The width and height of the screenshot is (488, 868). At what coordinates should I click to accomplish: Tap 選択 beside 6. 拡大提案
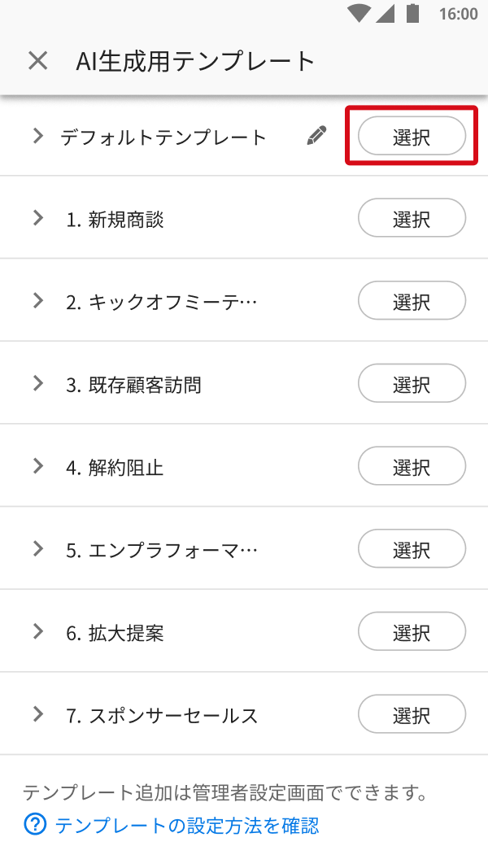point(412,632)
